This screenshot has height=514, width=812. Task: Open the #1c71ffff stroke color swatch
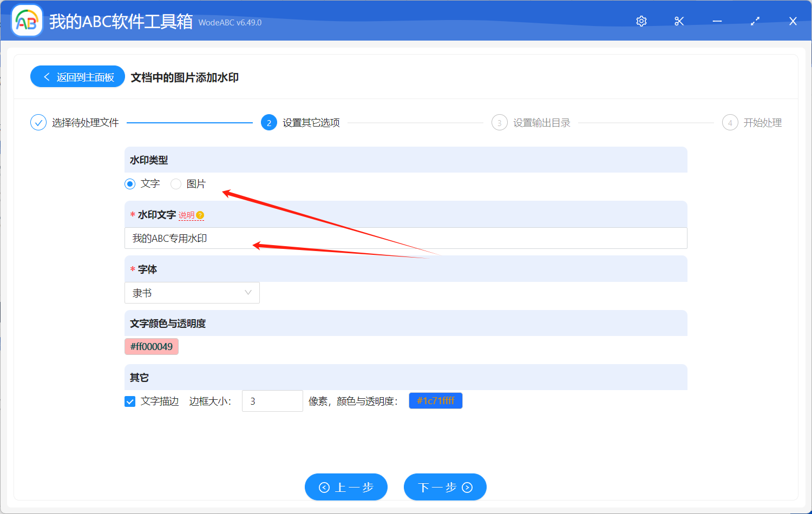435,400
